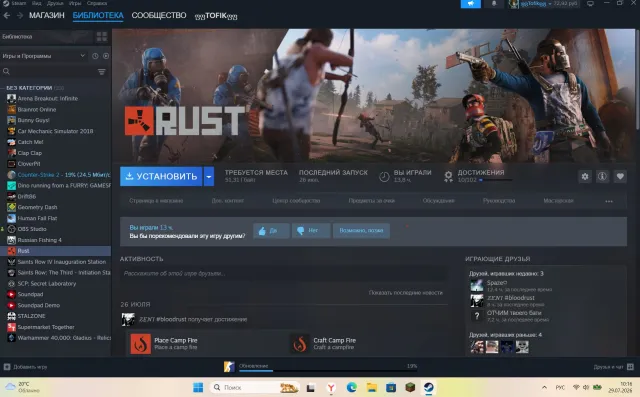640x397 pixels.
Task: Open friend Spazer avatar
Action: (x=477, y=285)
